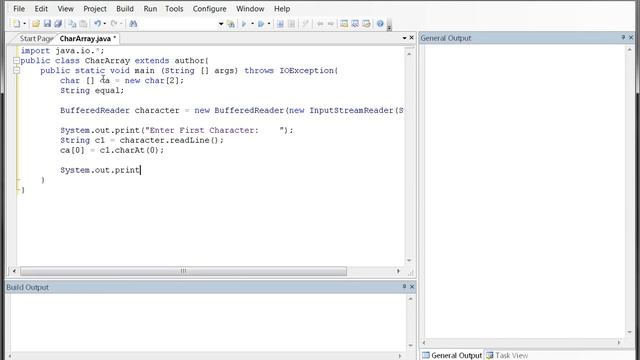Open the Project menu

[95, 9]
